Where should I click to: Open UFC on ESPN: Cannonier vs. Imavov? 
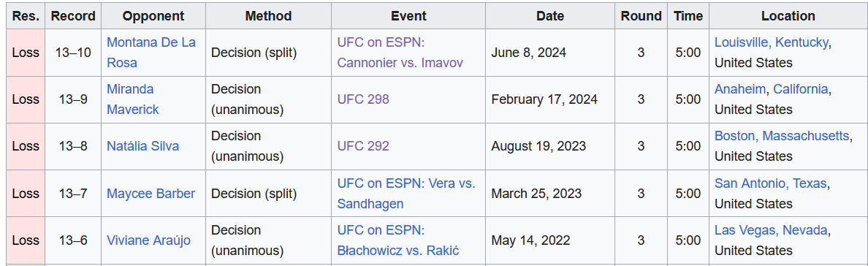pyautogui.click(x=400, y=53)
